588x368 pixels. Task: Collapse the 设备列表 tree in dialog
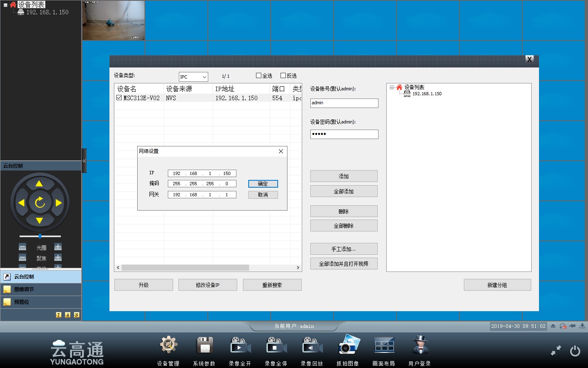pos(392,87)
